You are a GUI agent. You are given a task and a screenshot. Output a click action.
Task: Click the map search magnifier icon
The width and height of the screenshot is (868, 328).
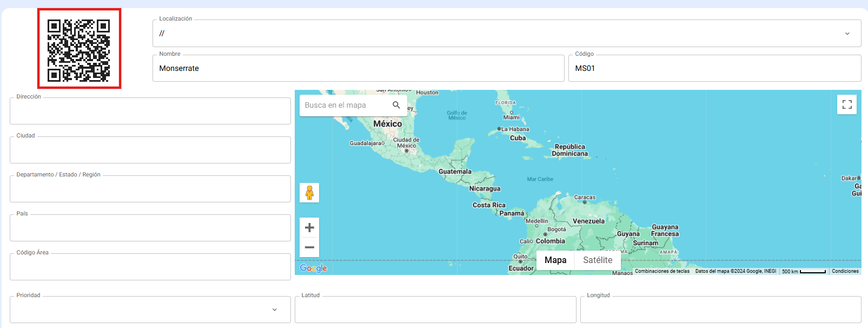(x=396, y=105)
